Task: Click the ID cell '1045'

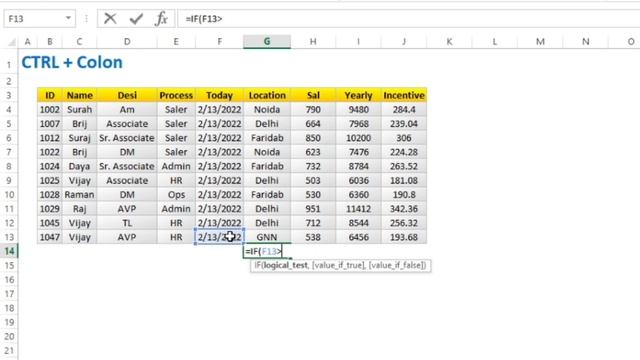Action: click(x=50, y=223)
